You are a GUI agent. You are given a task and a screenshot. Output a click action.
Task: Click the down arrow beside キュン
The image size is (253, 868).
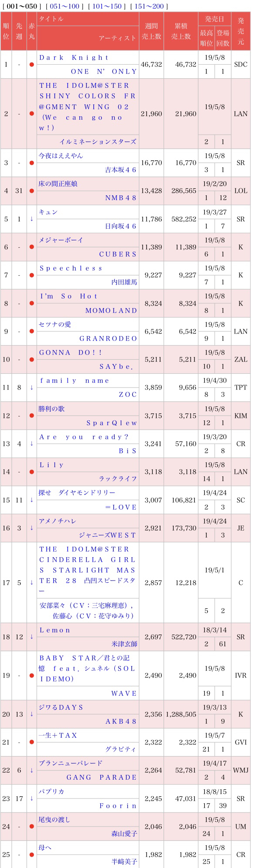(31, 219)
